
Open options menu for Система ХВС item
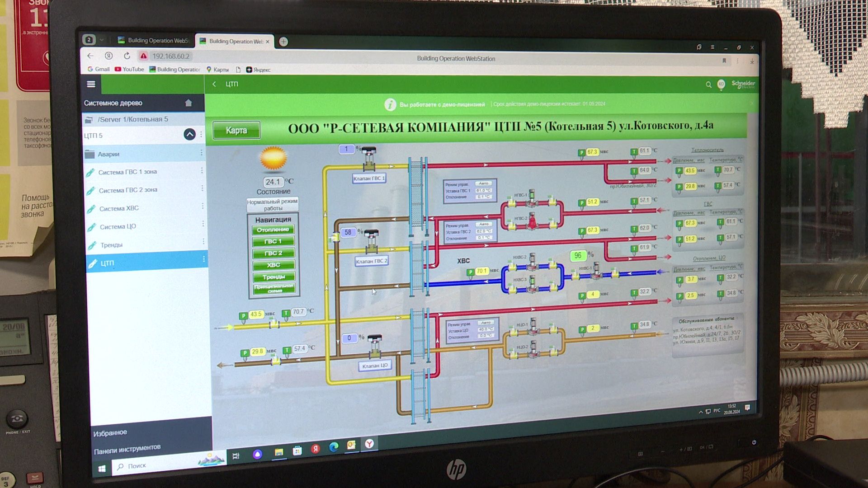click(203, 206)
